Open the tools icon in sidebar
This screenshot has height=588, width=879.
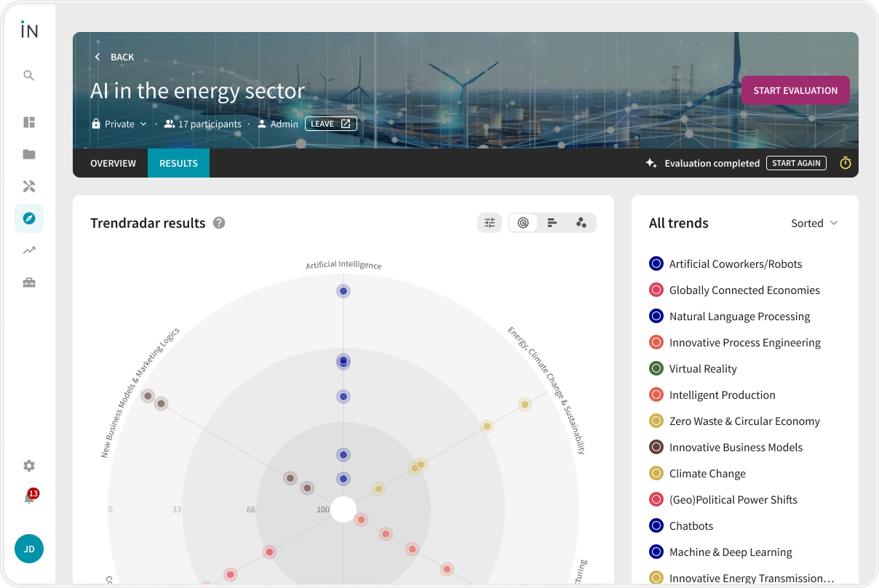(x=29, y=186)
